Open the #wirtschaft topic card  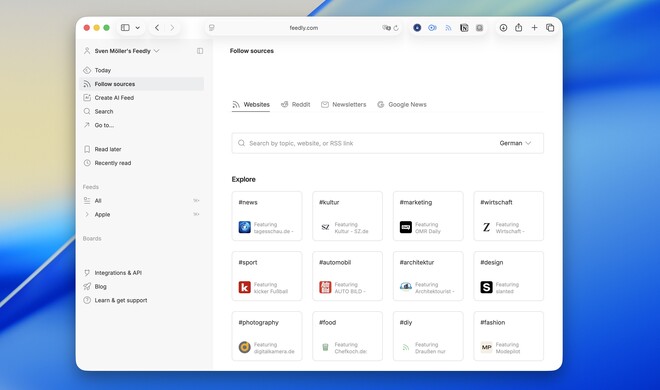(508, 216)
